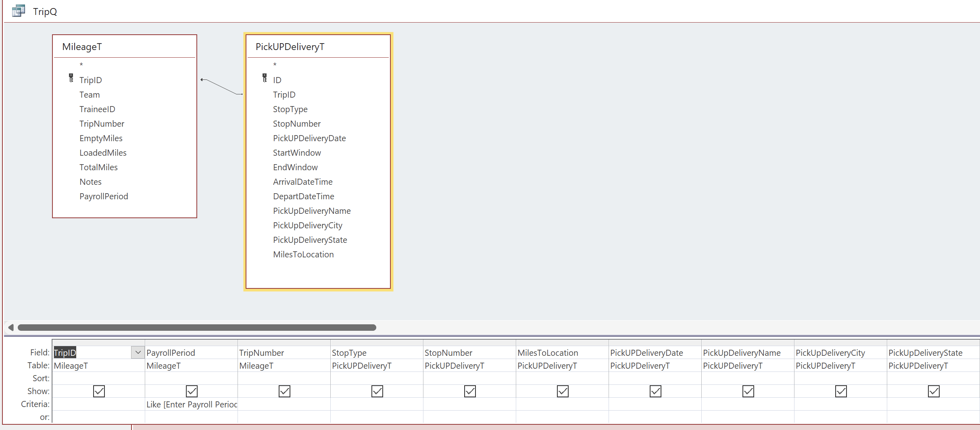This screenshot has height=430, width=980.
Task: Uncheck the Show box for the TripID column
Action: coord(99,391)
